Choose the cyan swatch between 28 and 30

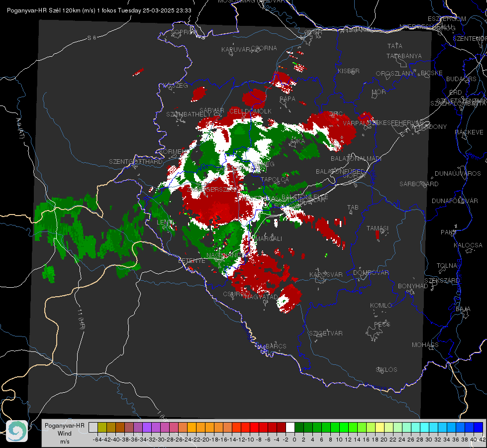(x=425, y=427)
